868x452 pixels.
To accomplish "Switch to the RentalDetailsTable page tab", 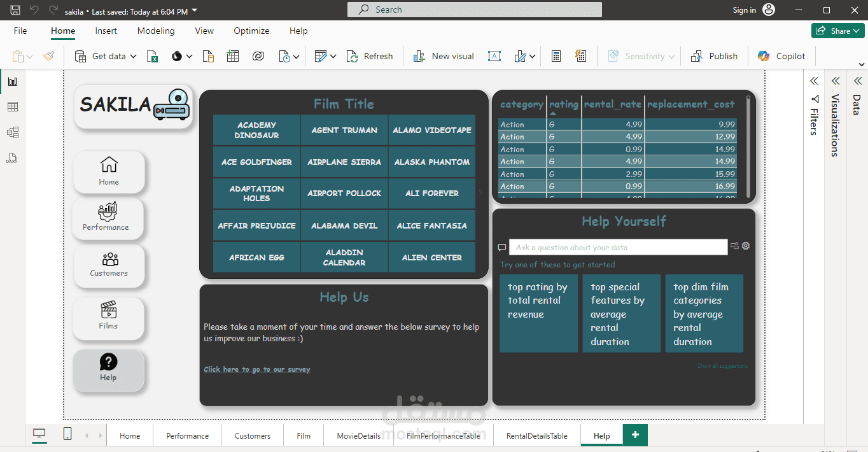I will point(537,436).
